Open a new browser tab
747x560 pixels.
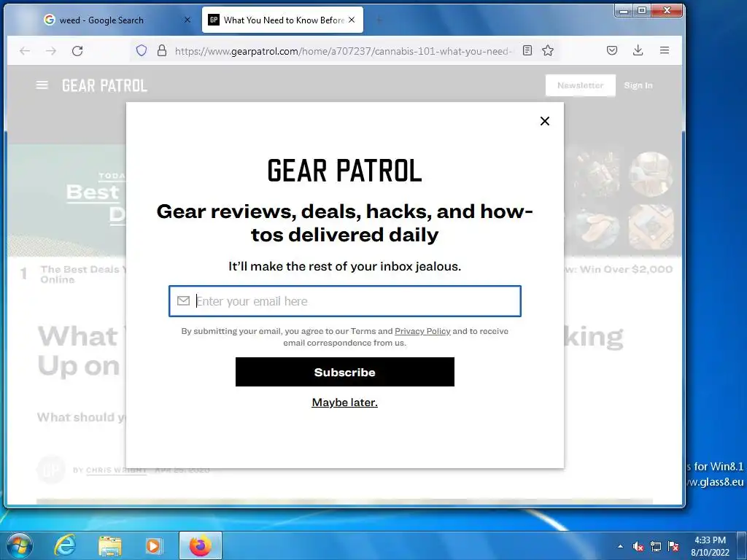point(379,20)
